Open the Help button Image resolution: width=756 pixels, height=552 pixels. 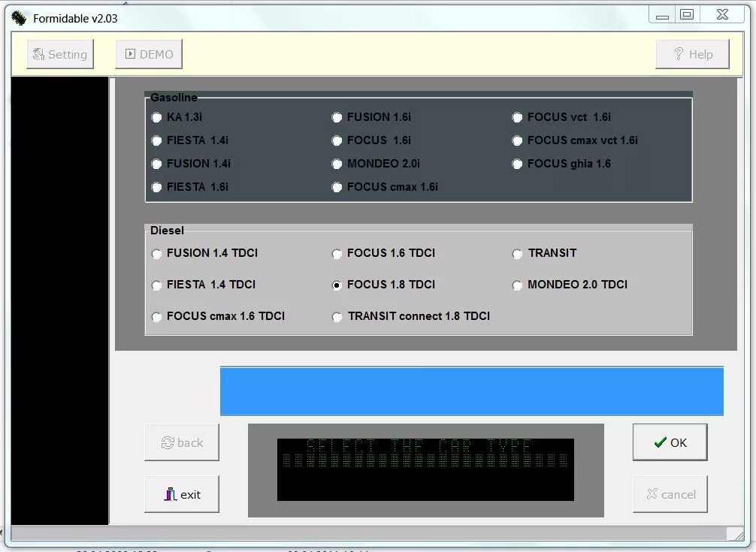692,54
